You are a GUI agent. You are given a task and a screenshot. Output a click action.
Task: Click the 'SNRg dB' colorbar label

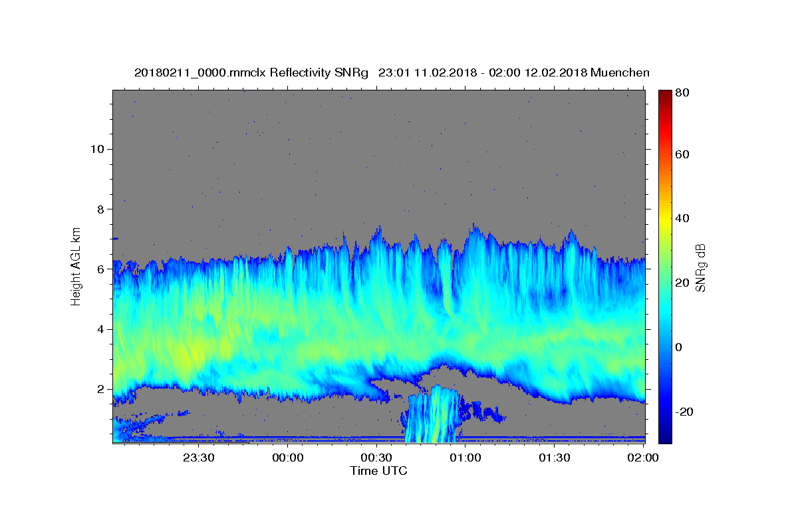click(700, 267)
